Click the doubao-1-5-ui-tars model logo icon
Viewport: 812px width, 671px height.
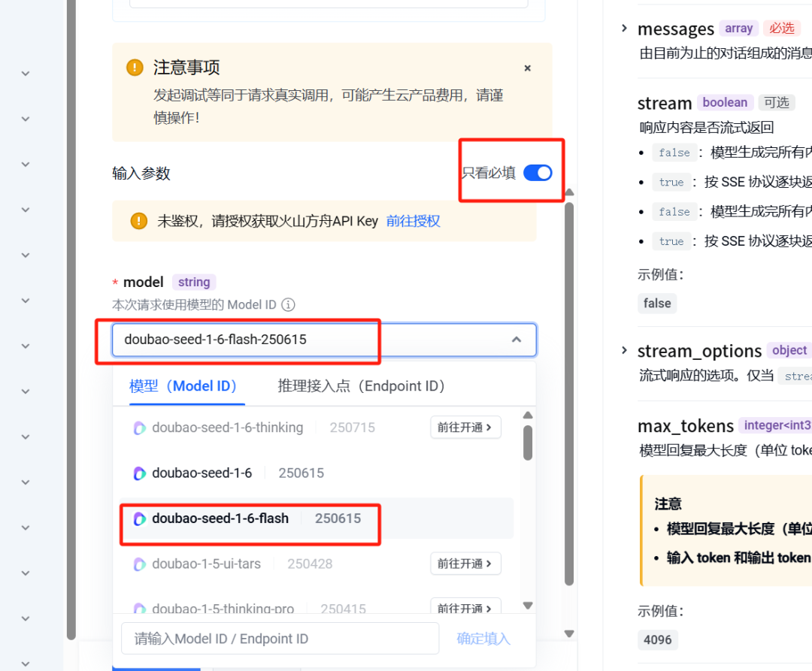(139, 564)
